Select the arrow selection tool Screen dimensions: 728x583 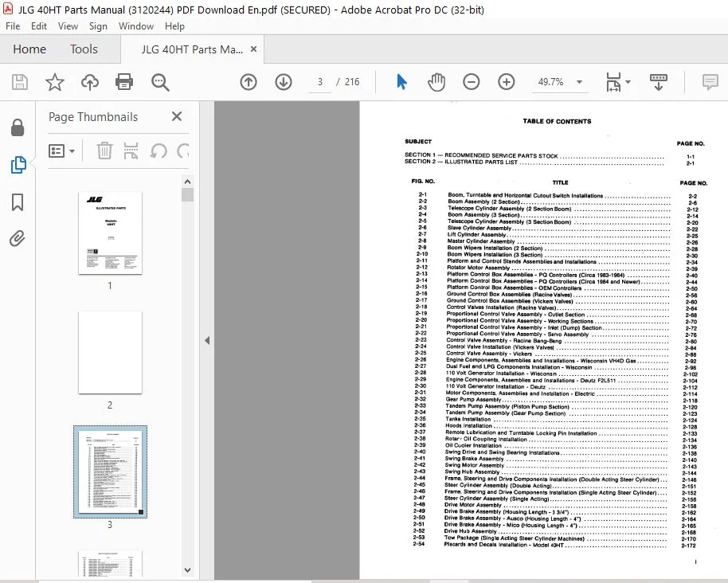point(401,82)
